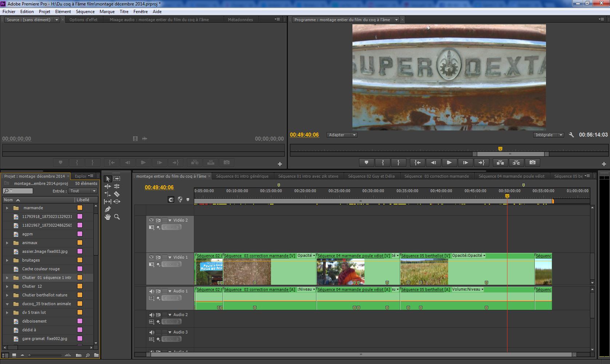
Task: Select the Pen tool
Action: click(108, 209)
